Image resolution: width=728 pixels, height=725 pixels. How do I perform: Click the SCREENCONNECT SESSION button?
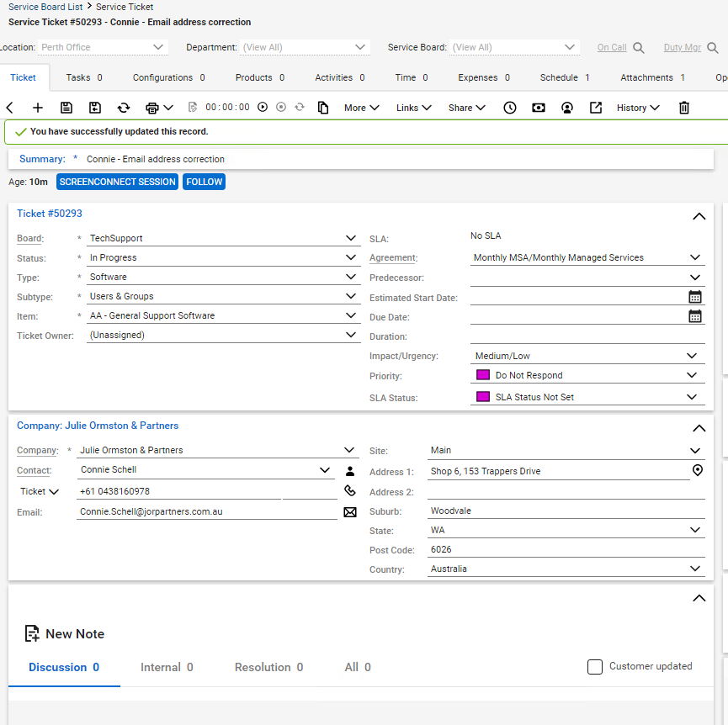tap(118, 182)
